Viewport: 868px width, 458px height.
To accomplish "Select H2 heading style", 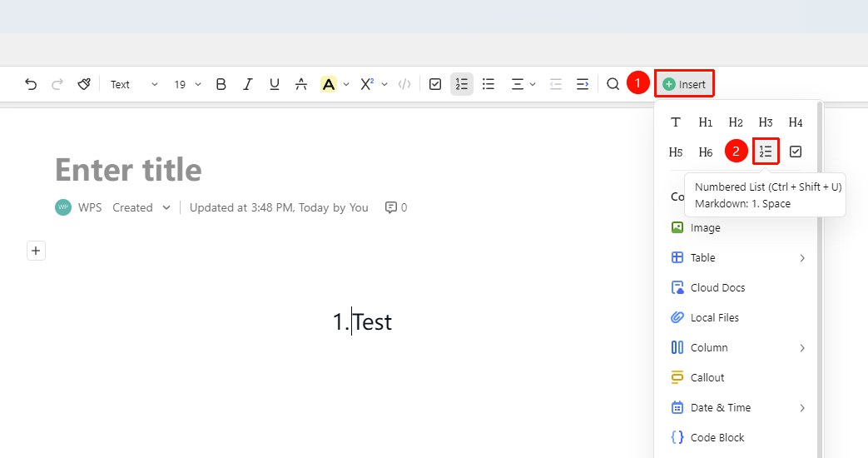I will point(736,122).
